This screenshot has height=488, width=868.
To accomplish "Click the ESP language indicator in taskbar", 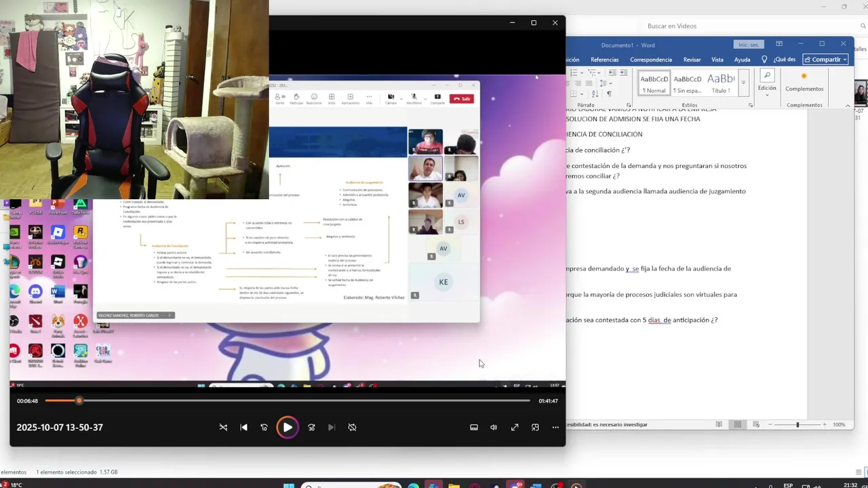I will (788, 485).
